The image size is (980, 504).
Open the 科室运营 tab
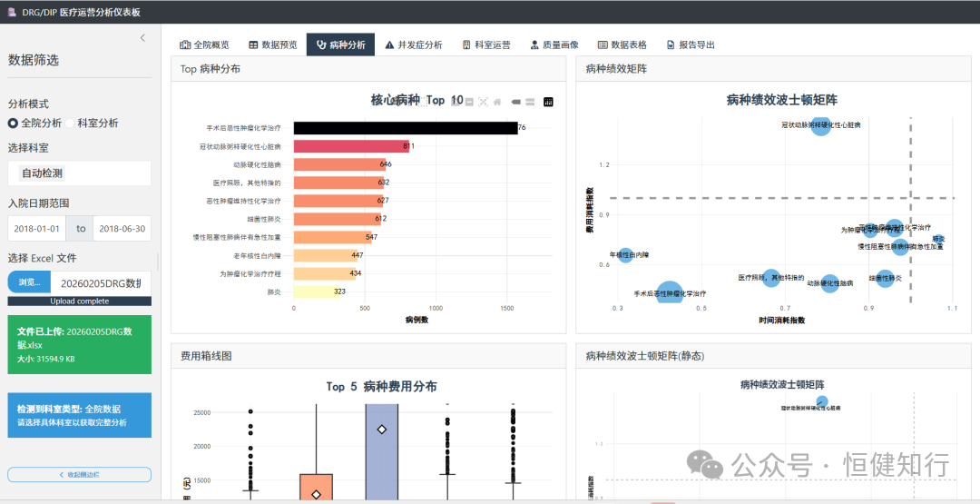pos(486,44)
